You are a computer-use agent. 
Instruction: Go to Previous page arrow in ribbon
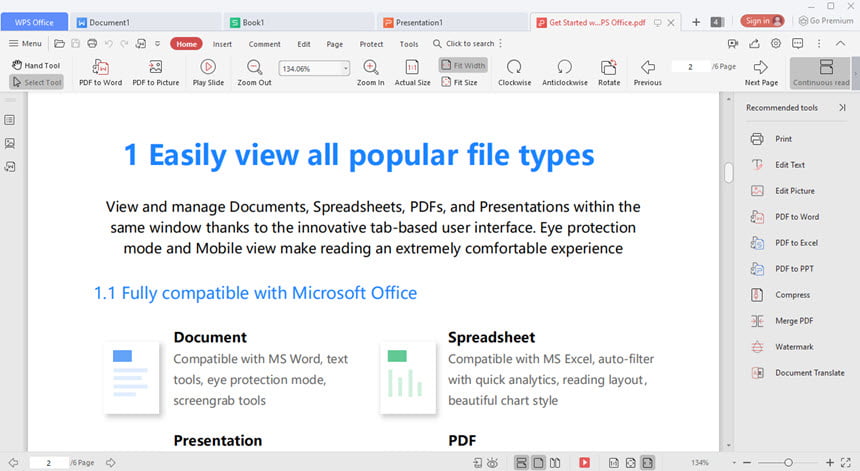click(648, 73)
